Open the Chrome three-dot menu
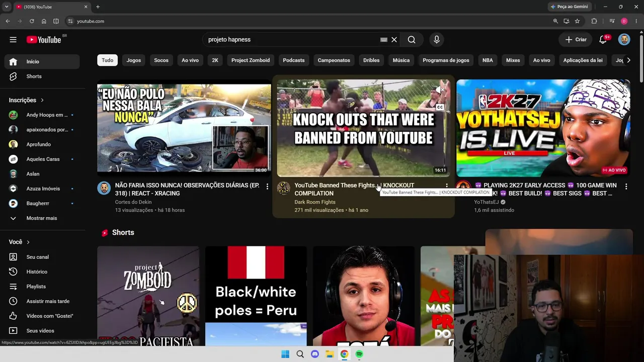The height and width of the screenshot is (362, 644). (x=636, y=21)
